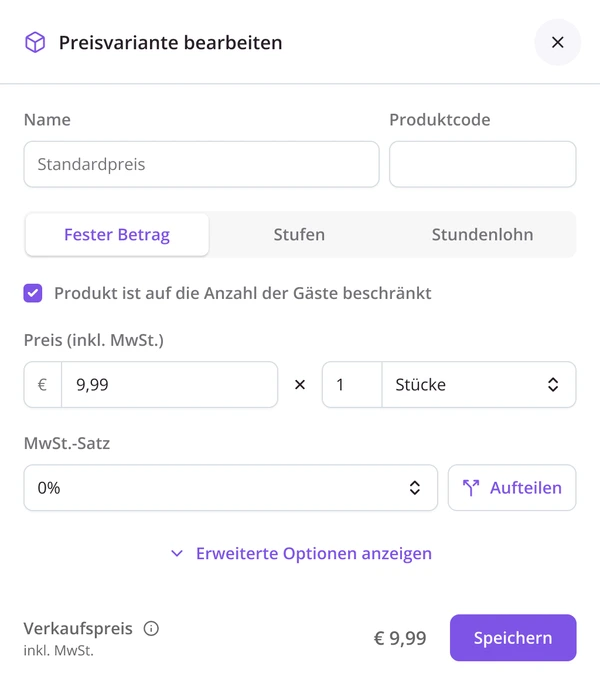Click the Verkaufspreis info icon
The height and width of the screenshot is (680, 600).
click(x=151, y=628)
